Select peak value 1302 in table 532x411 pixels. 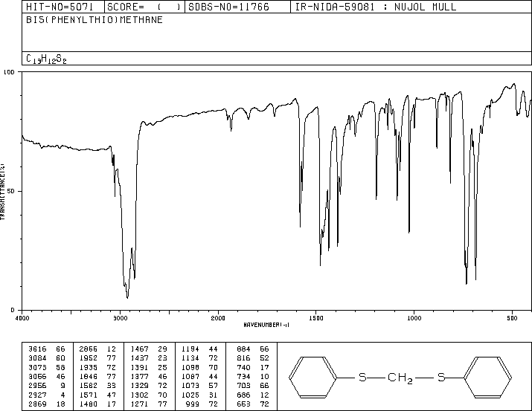(x=139, y=395)
